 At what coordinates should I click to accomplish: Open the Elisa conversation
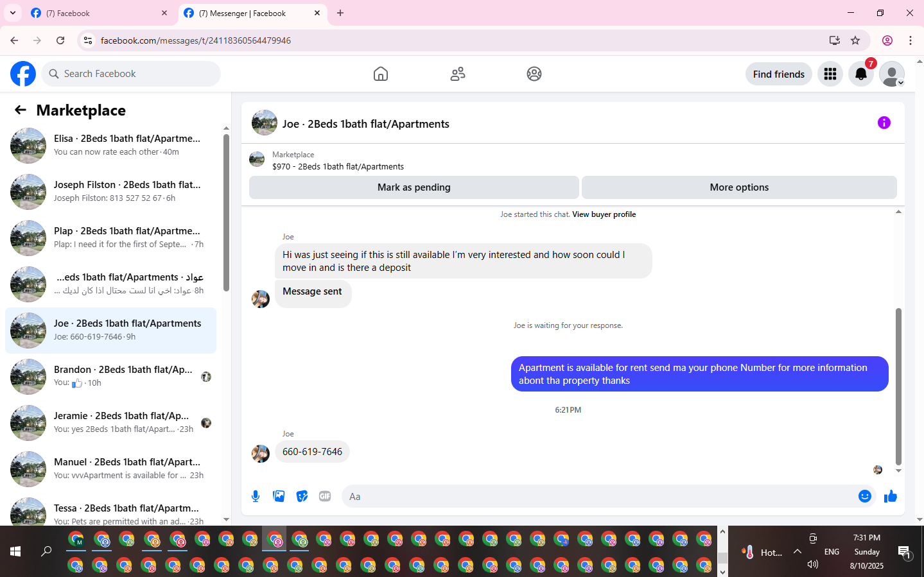110,146
